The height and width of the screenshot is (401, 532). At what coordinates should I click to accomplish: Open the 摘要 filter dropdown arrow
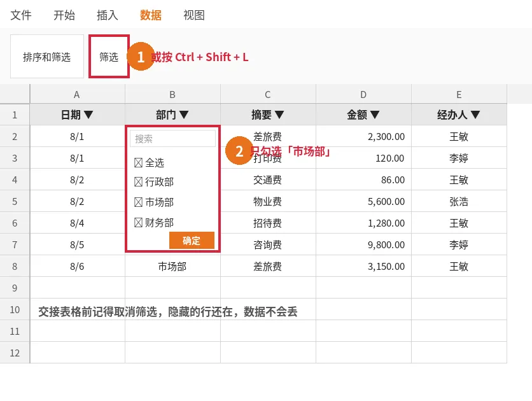coord(279,115)
